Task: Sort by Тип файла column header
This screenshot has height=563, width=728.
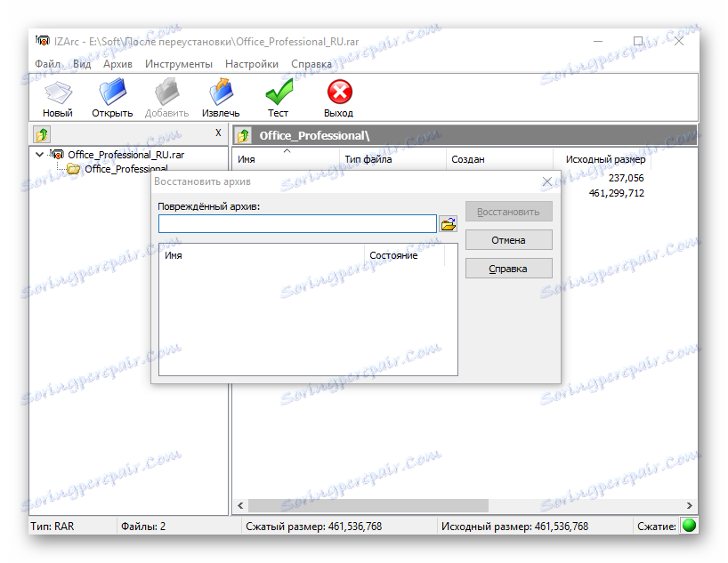Action: [x=392, y=159]
